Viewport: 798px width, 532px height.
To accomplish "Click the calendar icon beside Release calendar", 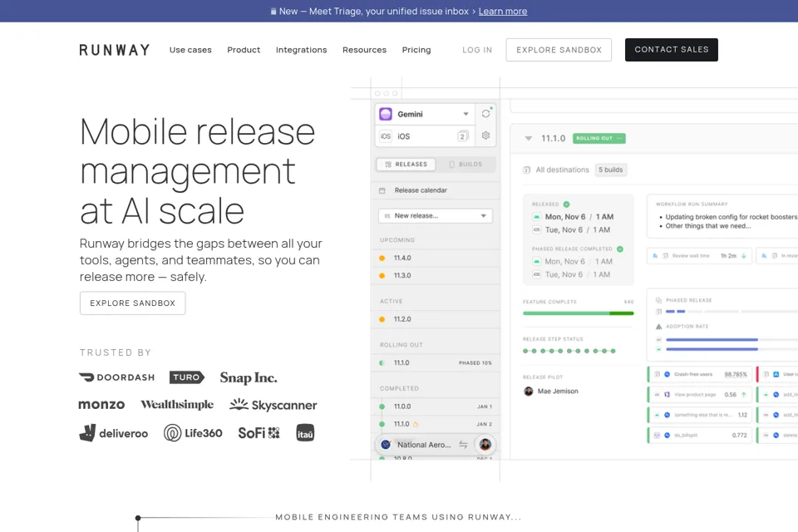I will click(382, 190).
